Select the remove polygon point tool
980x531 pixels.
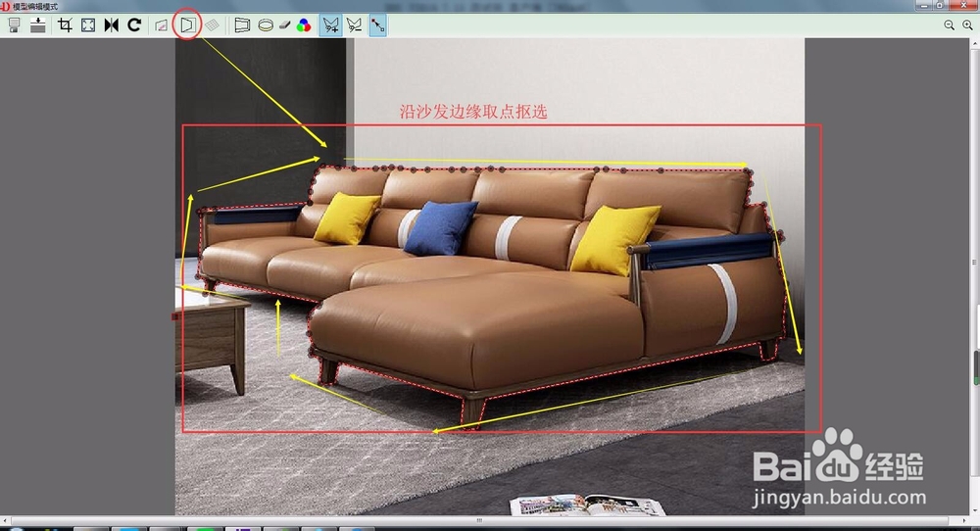[x=355, y=25]
